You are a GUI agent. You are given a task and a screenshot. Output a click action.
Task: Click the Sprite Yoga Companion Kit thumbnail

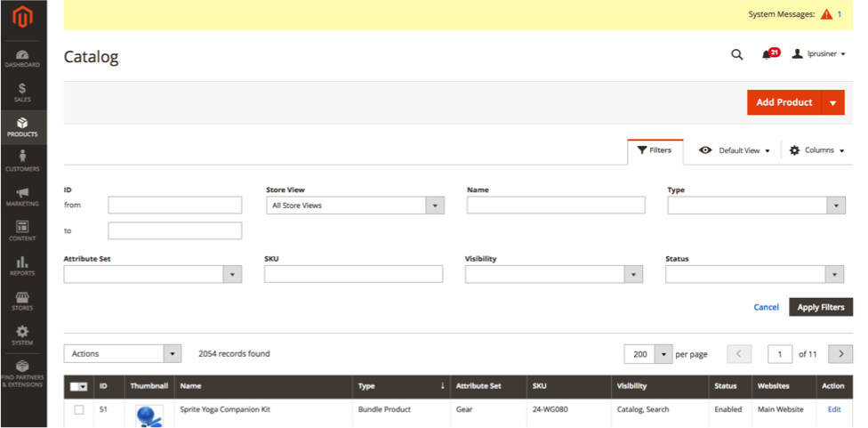(149, 416)
